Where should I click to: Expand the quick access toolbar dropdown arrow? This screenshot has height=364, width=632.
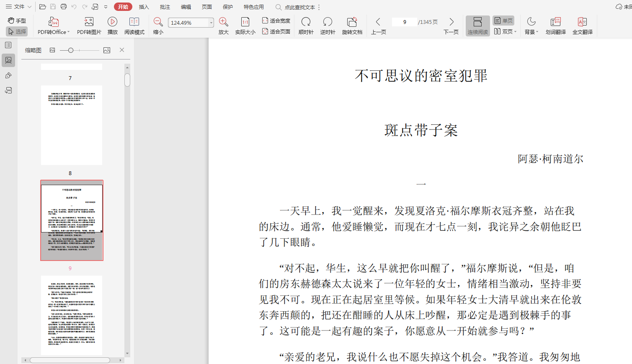pos(106,7)
